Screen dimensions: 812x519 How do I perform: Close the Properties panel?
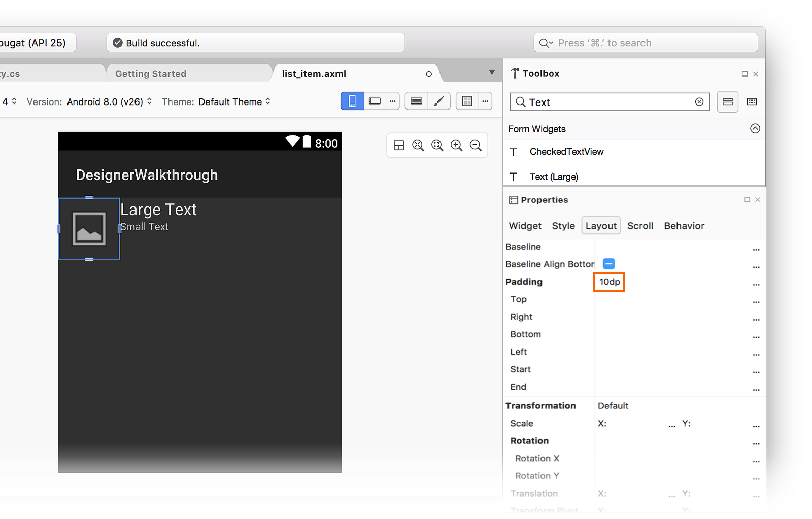pos(758,200)
